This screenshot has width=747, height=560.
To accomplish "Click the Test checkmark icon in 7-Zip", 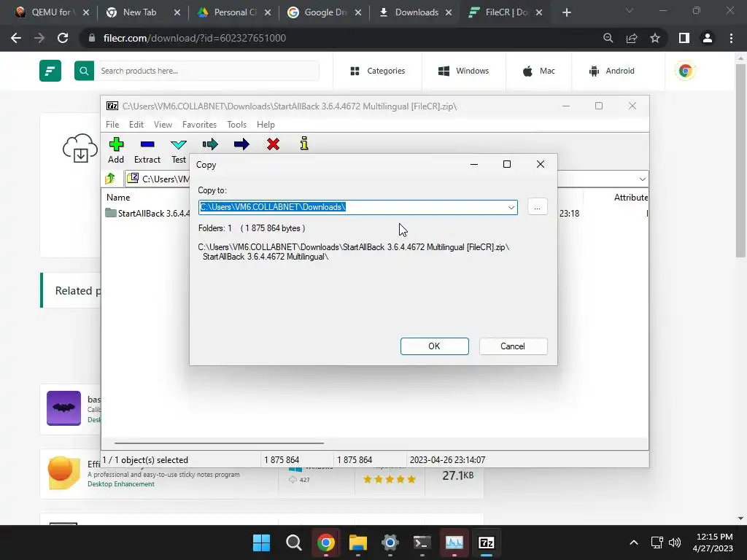I will coord(179,144).
